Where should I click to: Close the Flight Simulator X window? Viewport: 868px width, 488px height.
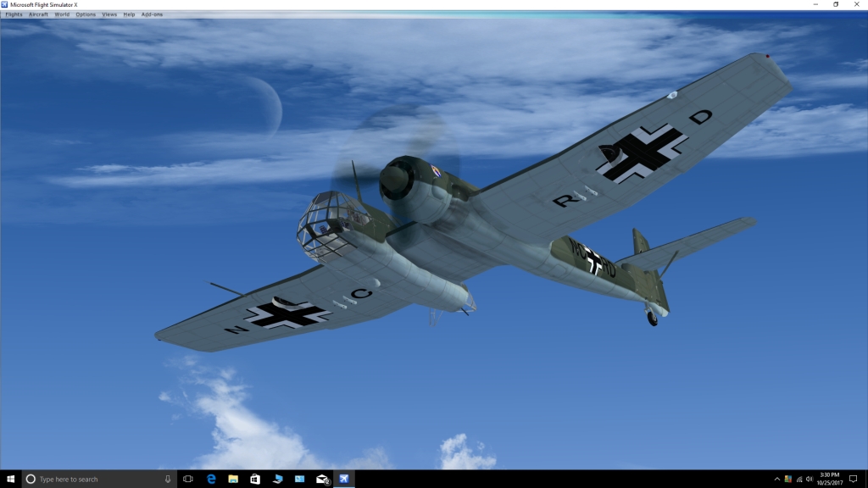[857, 4]
